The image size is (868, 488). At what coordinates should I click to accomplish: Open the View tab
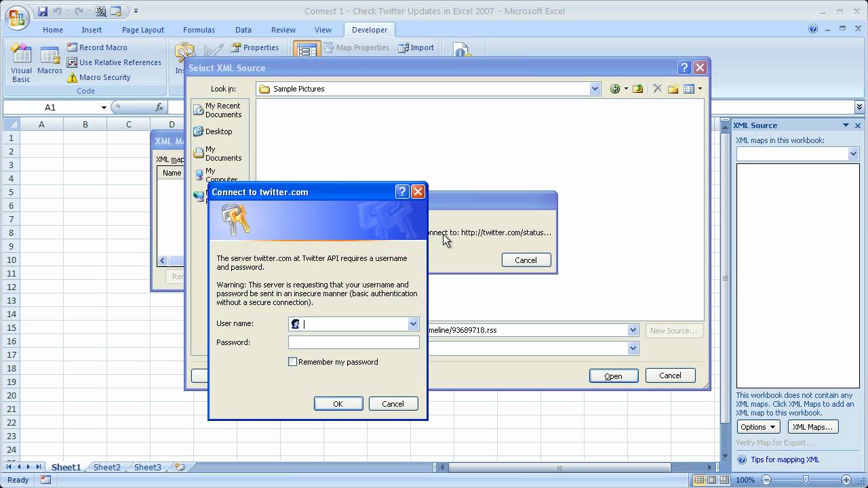point(323,30)
